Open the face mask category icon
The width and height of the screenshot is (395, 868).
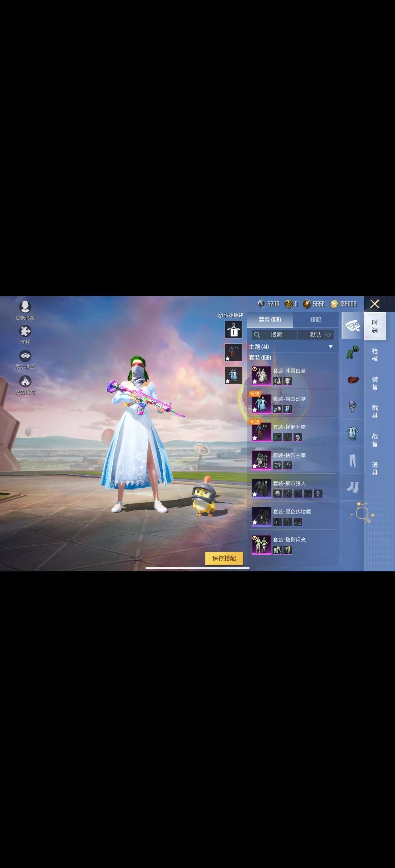353,407
